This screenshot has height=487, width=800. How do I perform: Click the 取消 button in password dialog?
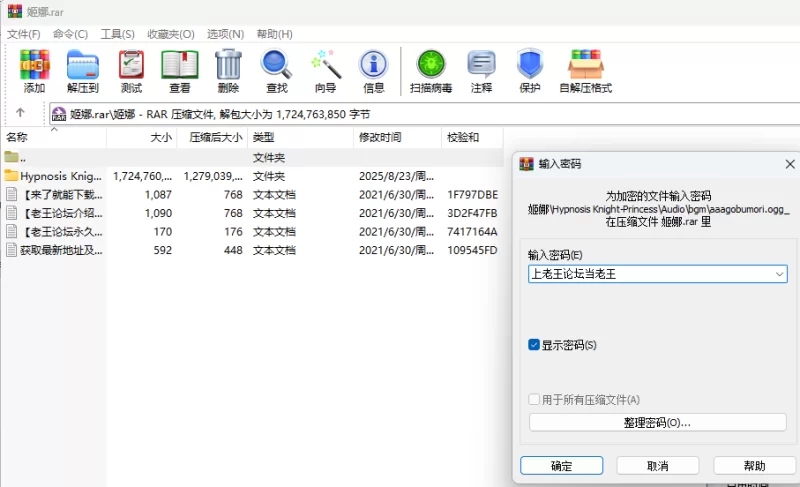tap(658, 466)
